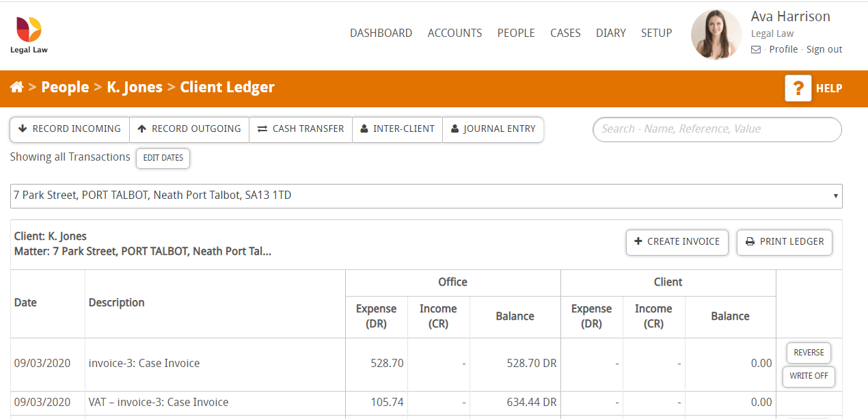Navigate to the CASES tab
Screen dimensions: 868x419
pyautogui.click(x=565, y=33)
